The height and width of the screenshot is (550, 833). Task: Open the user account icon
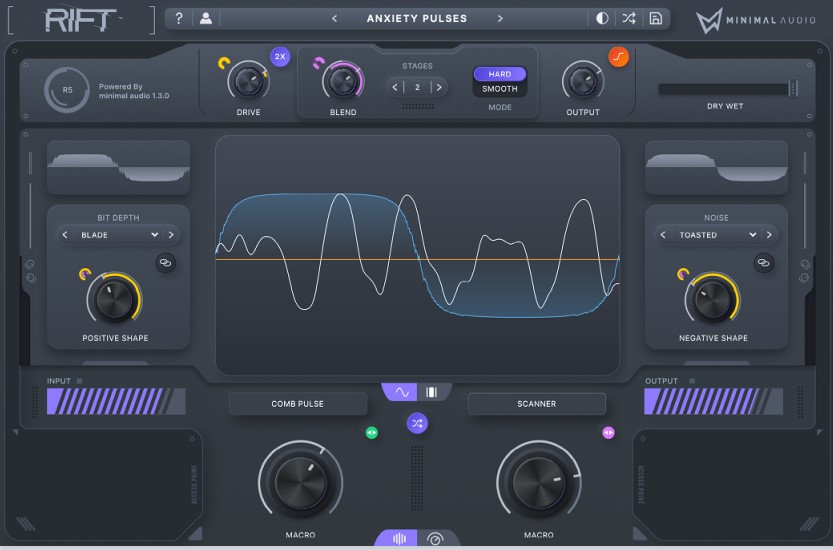point(206,19)
